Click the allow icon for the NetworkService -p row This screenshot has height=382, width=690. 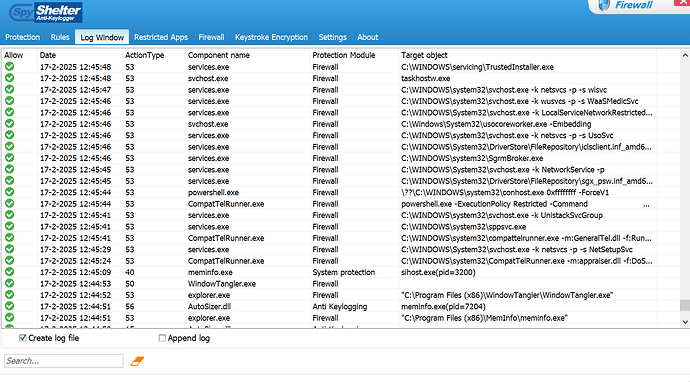(x=9, y=169)
